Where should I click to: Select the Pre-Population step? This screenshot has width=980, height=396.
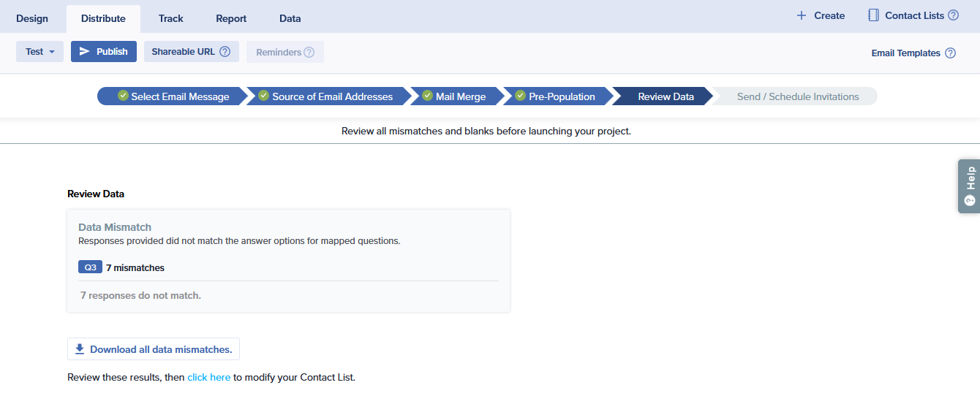pos(555,96)
